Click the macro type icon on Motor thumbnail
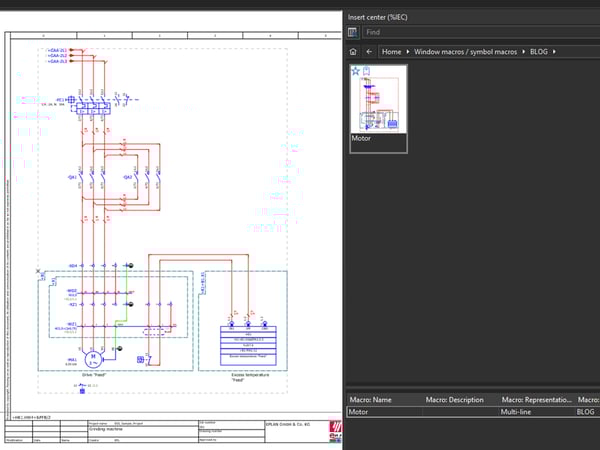 pos(368,71)
